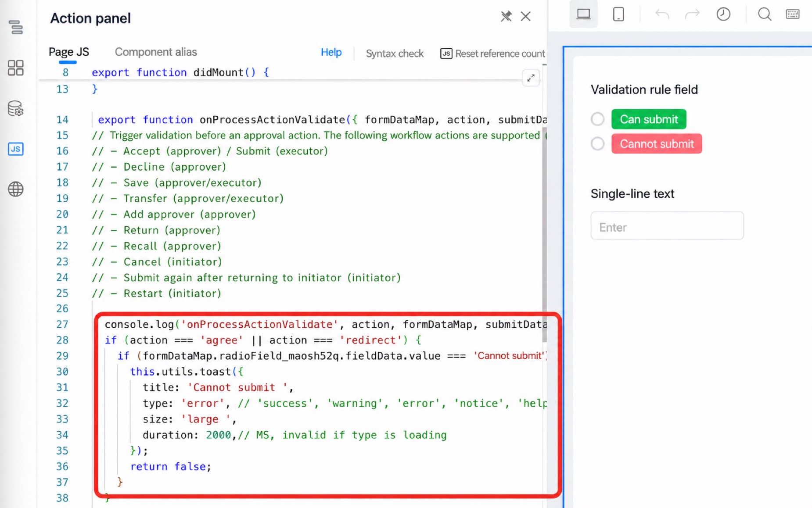Switch to the Component alias tab

coord(156,52)
